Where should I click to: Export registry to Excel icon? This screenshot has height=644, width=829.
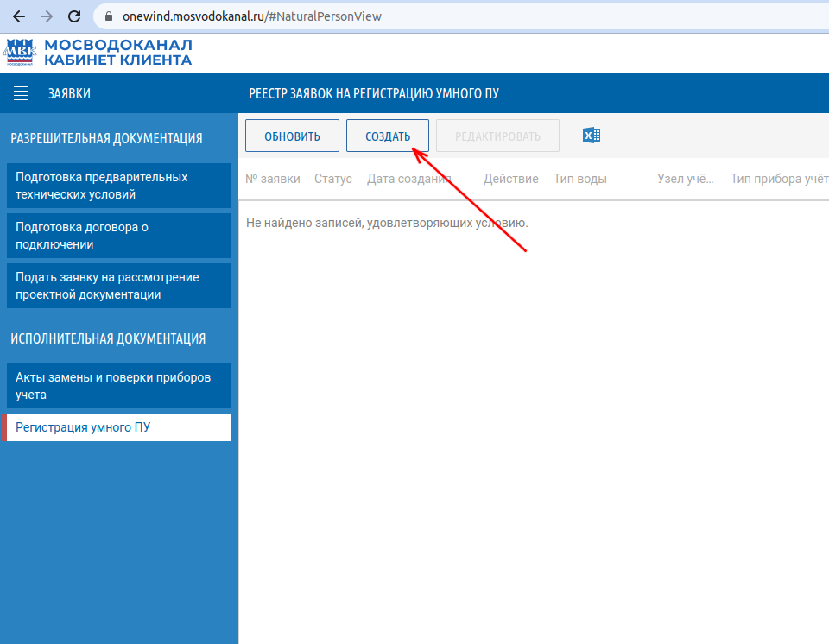click(591, 136)
